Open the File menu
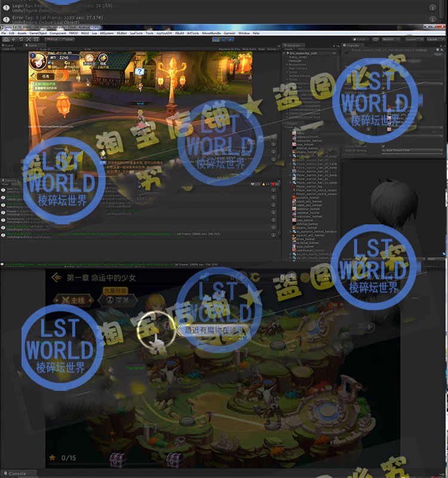Image resolution: width=448 pixels, height=478 pixels. tap(4, 33)
